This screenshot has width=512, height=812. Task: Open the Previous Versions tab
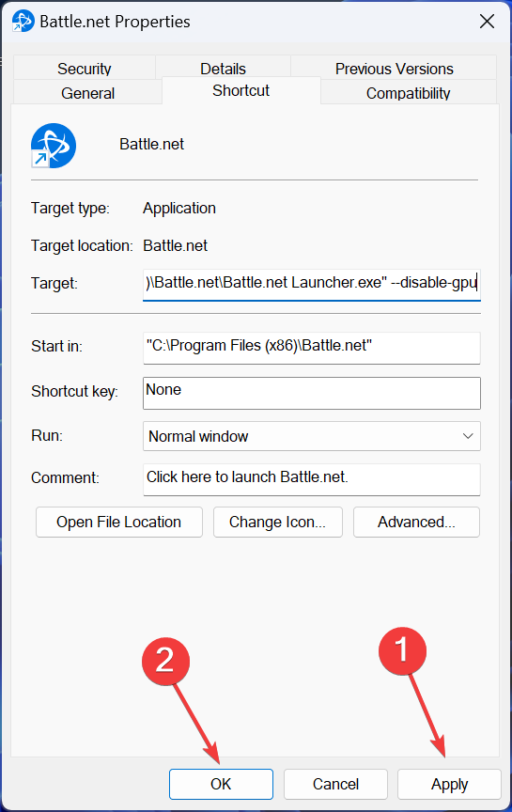[394, 69]
